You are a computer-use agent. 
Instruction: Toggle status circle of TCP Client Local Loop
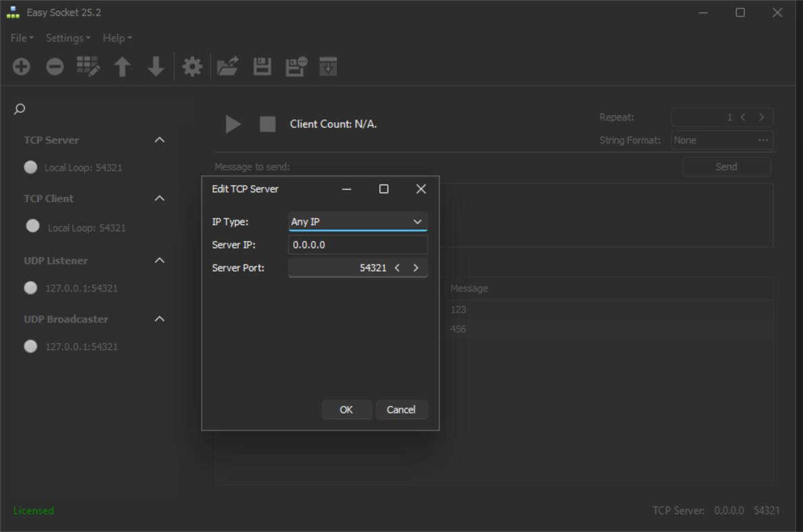(x=32, y=226)
